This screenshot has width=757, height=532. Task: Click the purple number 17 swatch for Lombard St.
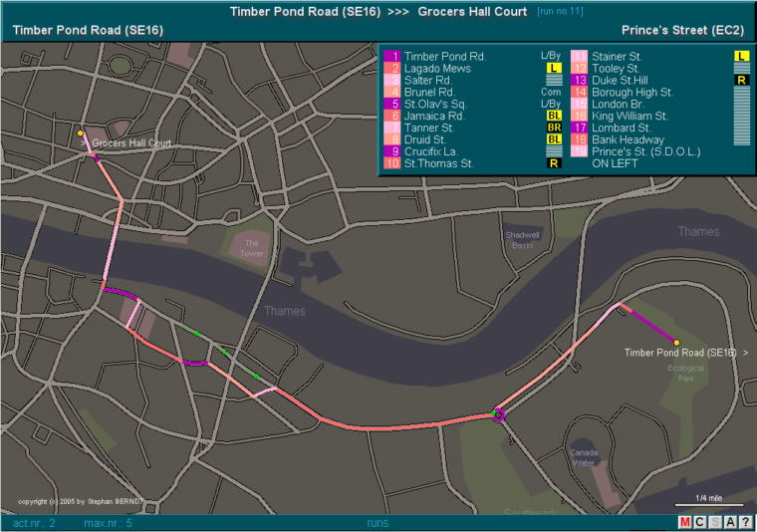coord(580,128)
